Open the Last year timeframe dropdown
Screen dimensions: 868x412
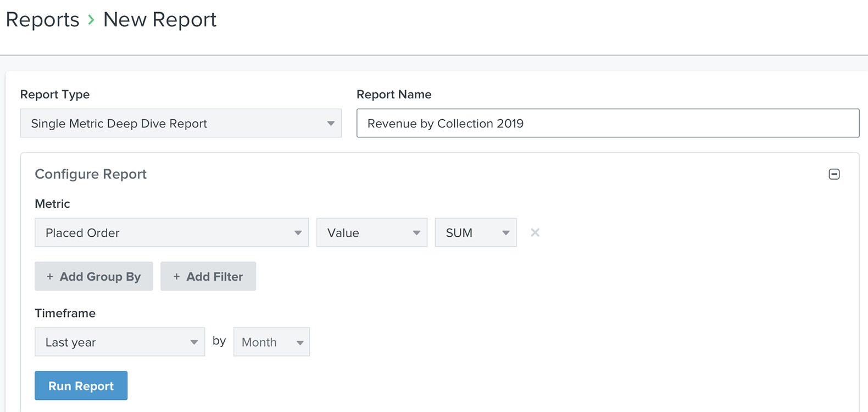[x=119, y=342]
